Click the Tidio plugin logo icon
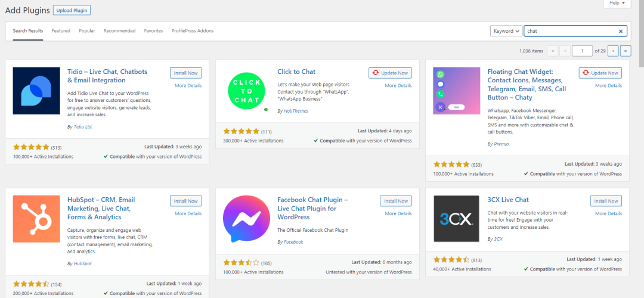The width and height of the screenshot is (644, 298). pyautogui.click(x=36, y=91)
